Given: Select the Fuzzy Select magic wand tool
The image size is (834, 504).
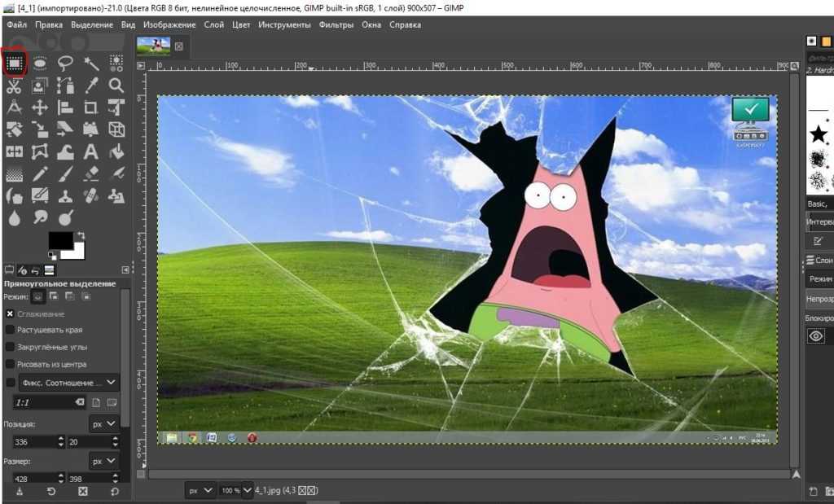Looking at the screenshot, I should [x=91, y=64].
